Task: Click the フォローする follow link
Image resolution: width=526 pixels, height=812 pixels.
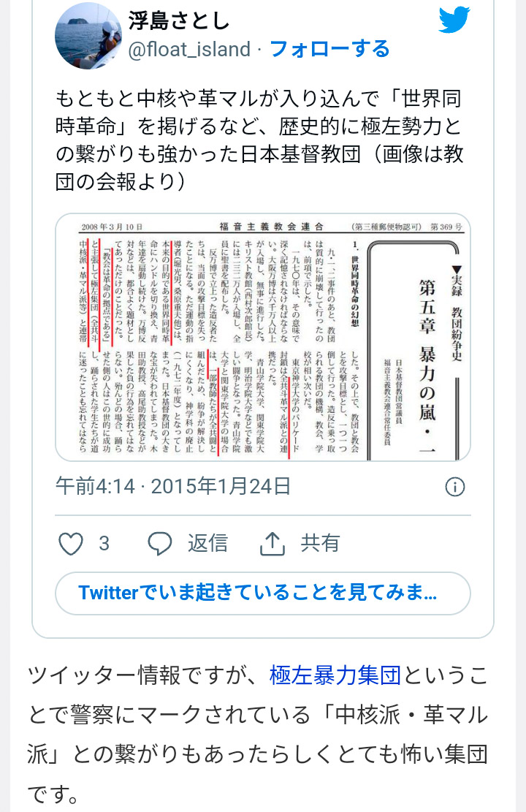Action: click(329, 49)
